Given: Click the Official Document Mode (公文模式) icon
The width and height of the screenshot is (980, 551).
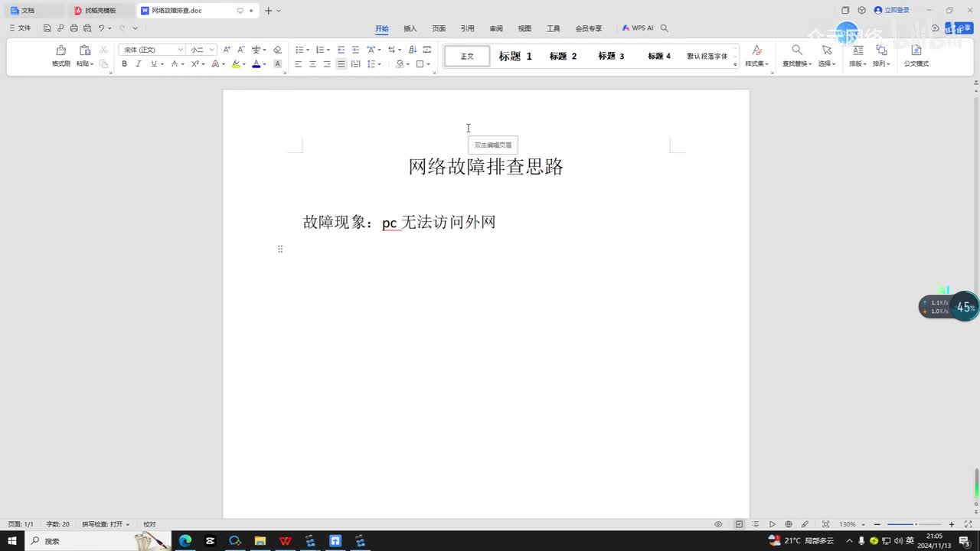Looking at the screenshot, I should point(916,50).
